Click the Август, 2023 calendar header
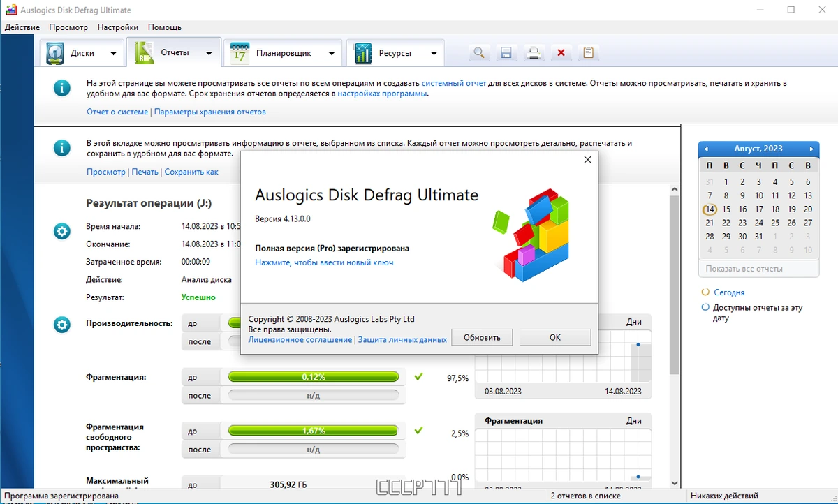Image resolution: width=838 pixels, height=504 pixels. click(758, 149)
